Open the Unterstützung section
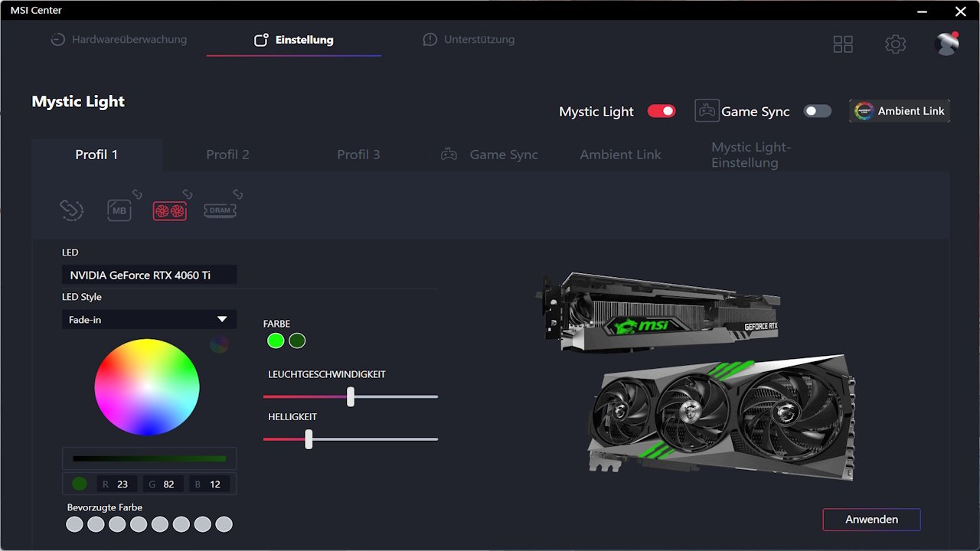This screenshot has width=980, height=551. [x=469, y=40]
